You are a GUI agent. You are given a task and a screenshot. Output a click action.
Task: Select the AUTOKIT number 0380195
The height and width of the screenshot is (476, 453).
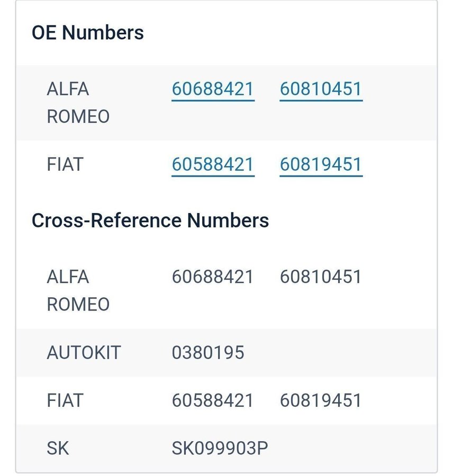[x=208, y=352]
